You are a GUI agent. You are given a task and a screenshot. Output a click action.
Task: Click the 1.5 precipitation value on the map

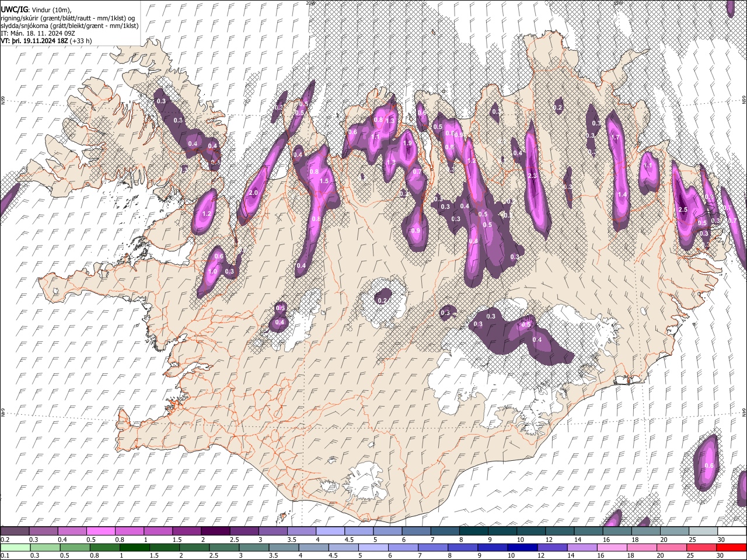(324, 181)
